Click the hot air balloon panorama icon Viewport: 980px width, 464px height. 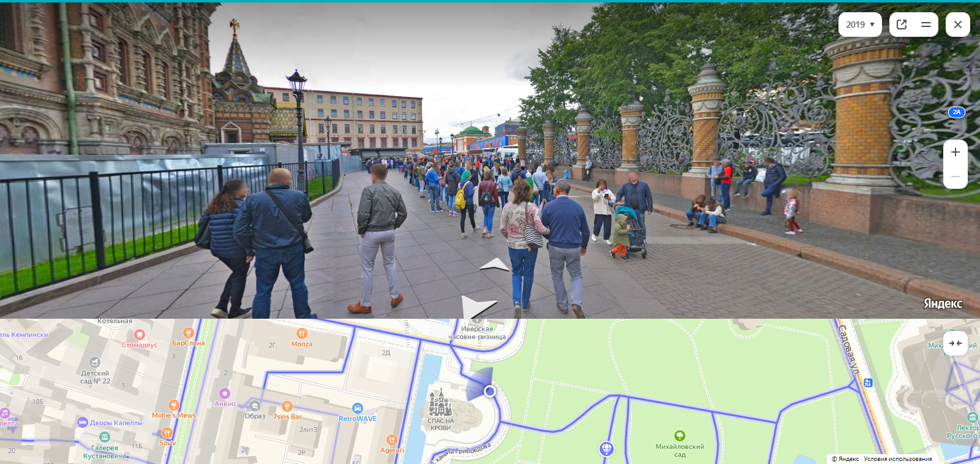pyautogui.click(x=606, y=449)
